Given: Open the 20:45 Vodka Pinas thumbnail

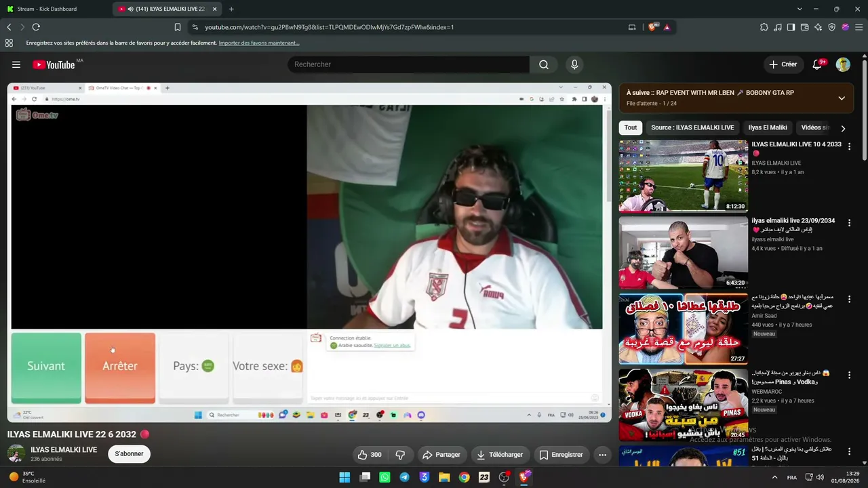Looking at the screenshot, I should point(684,404).
